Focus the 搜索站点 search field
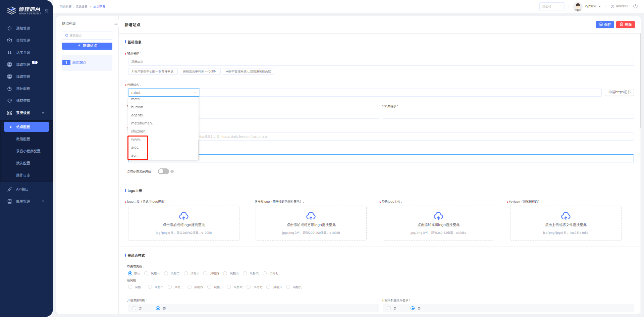 tap(87, 36)
